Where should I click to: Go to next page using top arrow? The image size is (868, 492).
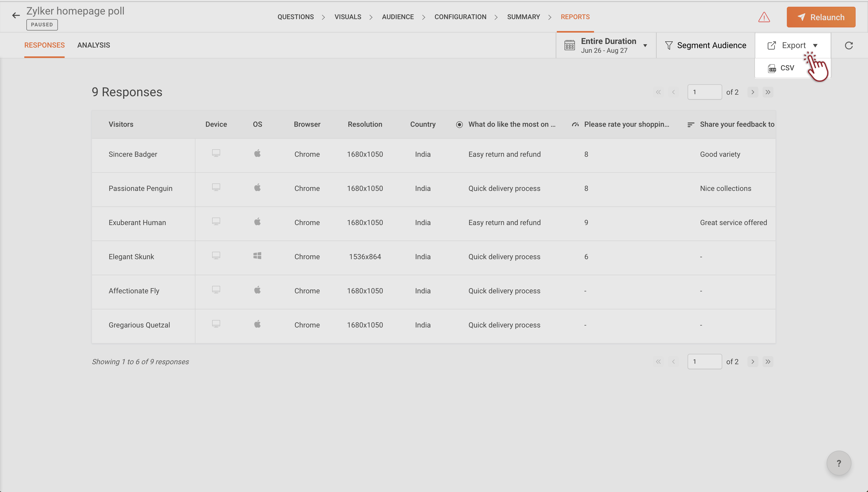pos(752,92)
